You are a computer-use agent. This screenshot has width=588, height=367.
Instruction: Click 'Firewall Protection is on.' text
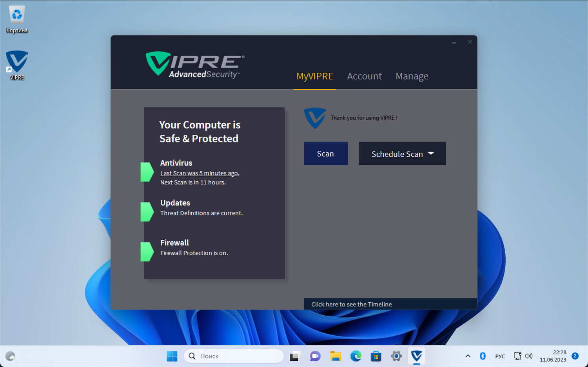click(194, 253)
